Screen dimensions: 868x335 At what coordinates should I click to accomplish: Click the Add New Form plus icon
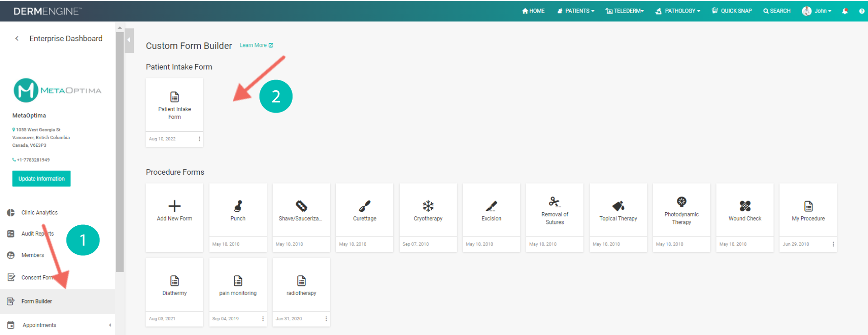[x=175, y=206]
